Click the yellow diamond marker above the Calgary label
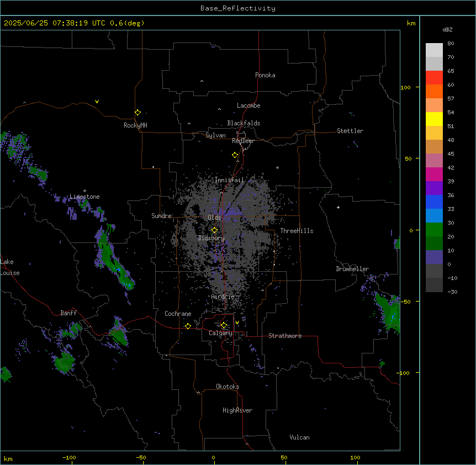This screenshot has width=476, height=465. (x=224, y=325)
